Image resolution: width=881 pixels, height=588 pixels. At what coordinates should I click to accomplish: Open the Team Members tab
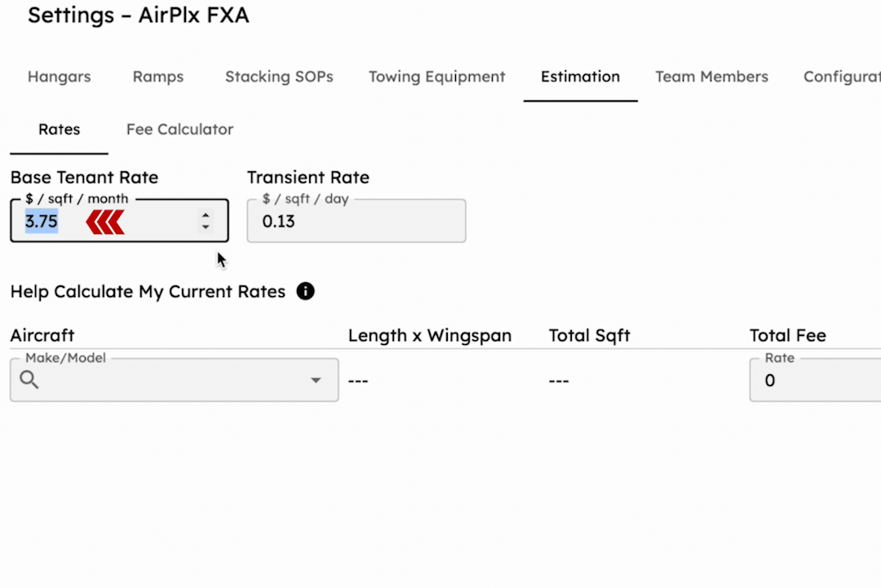[x=711, y=77]
